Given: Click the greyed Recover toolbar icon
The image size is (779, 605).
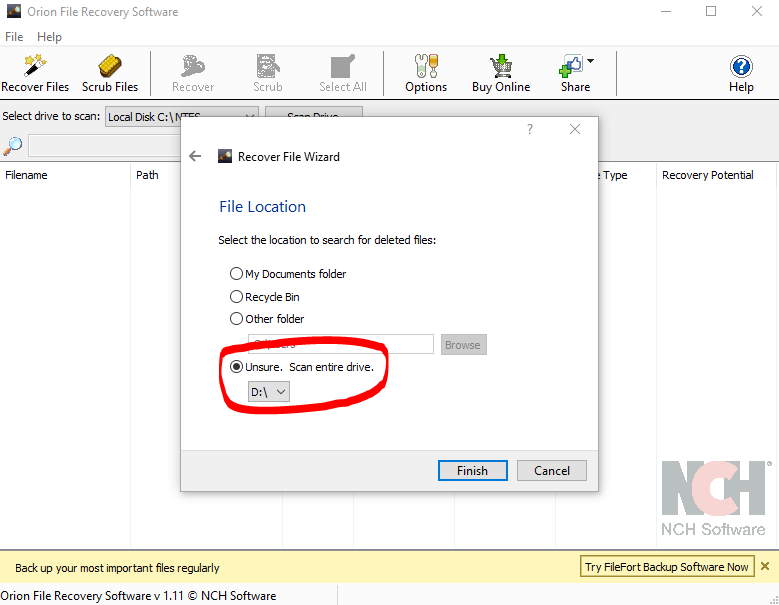Looking at the screenshot, I should click(193, 74).
